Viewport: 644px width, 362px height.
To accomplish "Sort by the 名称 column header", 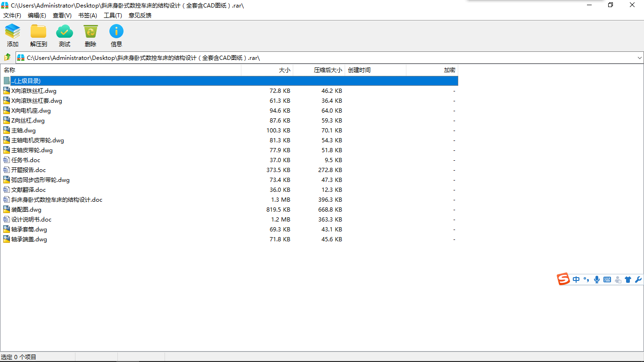I will point(121,70).
